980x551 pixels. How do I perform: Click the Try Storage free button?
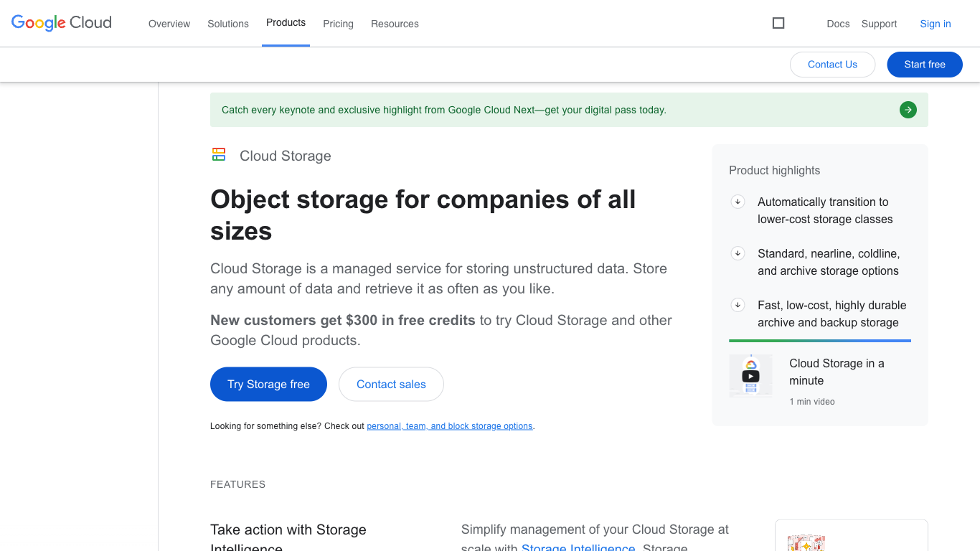[x=268, y=385]
